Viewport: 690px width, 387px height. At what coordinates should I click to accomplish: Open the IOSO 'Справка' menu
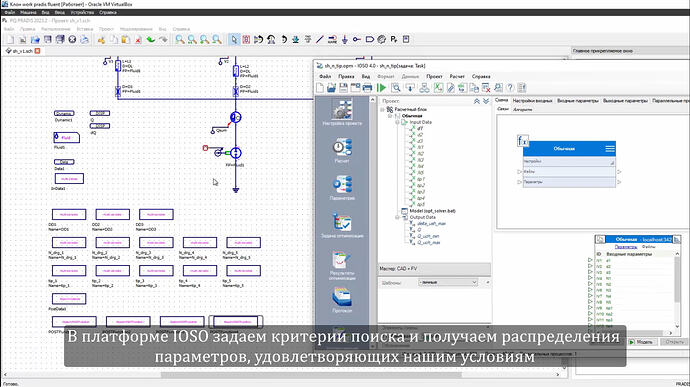[481, 77]
